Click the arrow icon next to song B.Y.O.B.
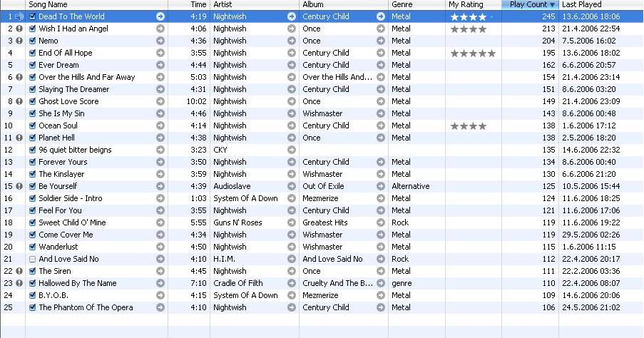Image resolution: width=644 pixels, height=338 pixels. pyautogui.click(x=160, y=295)
